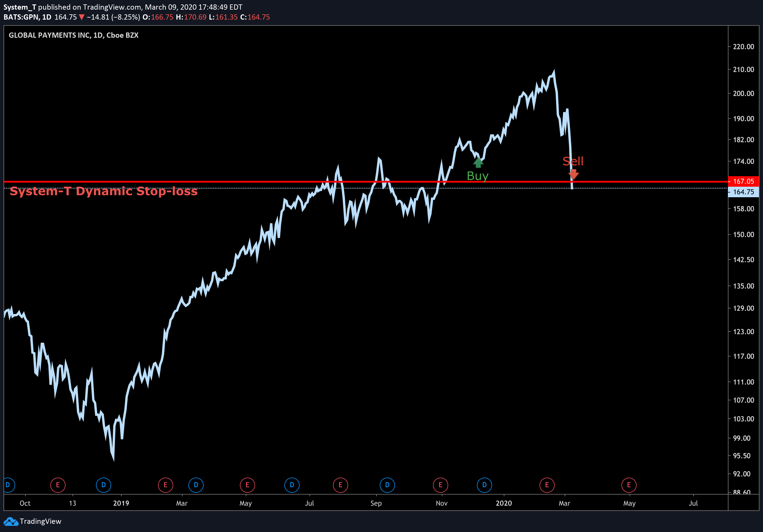Open the future E marker above May 2020

tap(629, 485)
